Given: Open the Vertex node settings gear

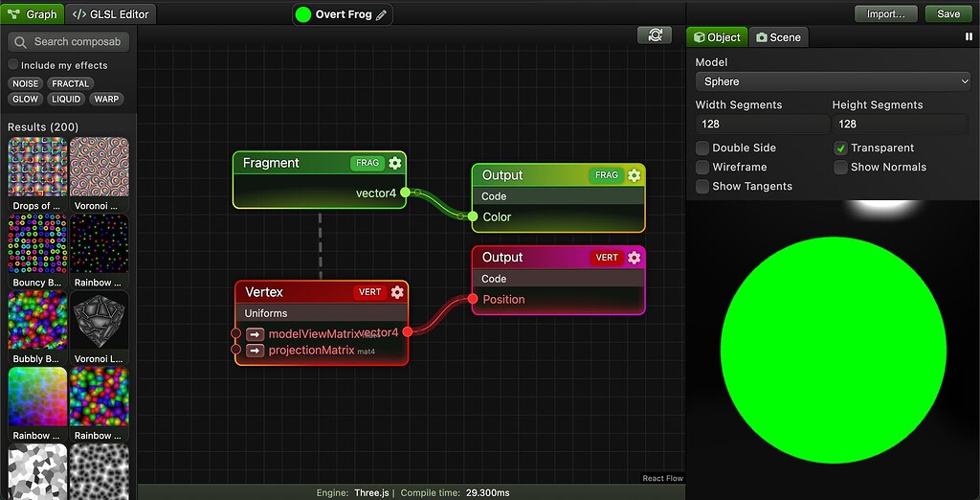Looking at the screenshot, I should pos(397,292).
